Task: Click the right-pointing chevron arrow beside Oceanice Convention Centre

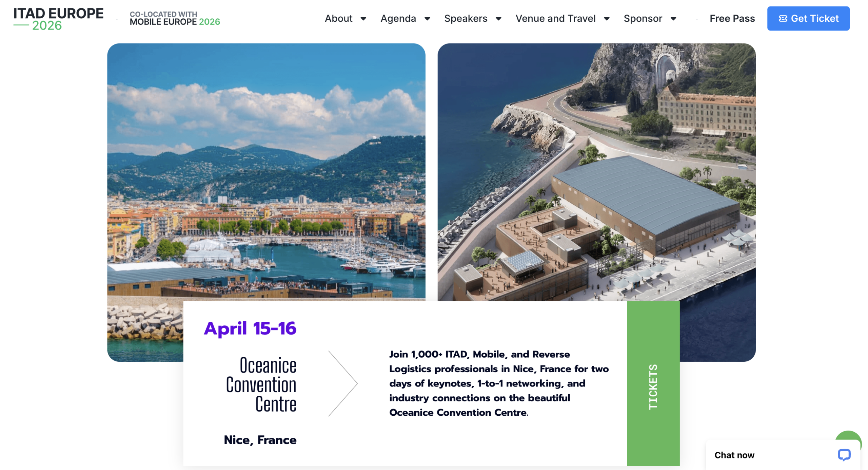Action: 343,383
